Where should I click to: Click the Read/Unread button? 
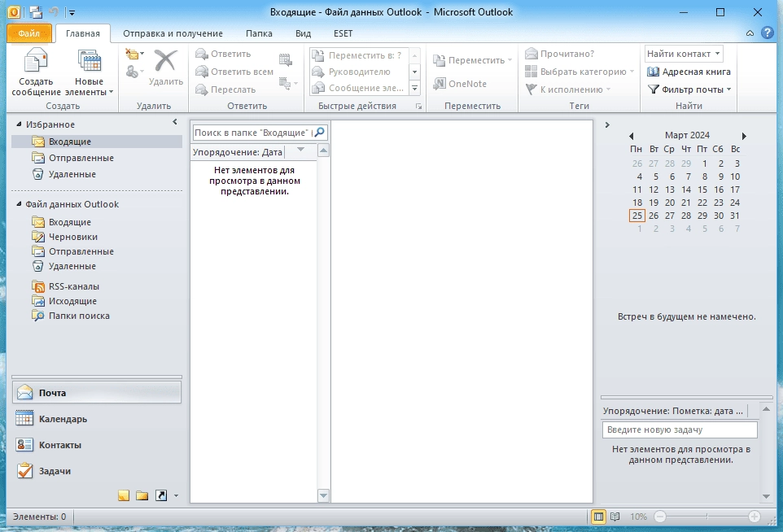point(560,54)
